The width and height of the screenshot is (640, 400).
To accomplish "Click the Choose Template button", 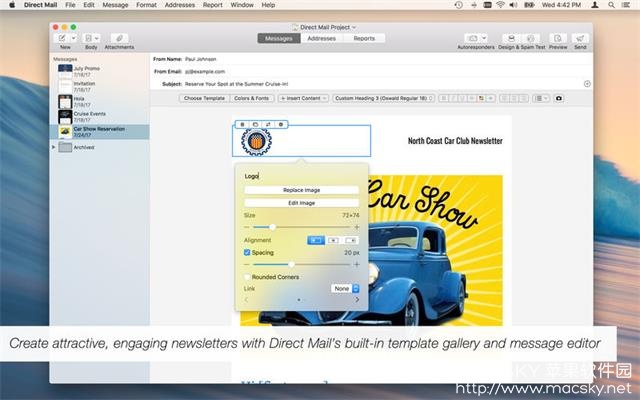I will coord(204,98).
